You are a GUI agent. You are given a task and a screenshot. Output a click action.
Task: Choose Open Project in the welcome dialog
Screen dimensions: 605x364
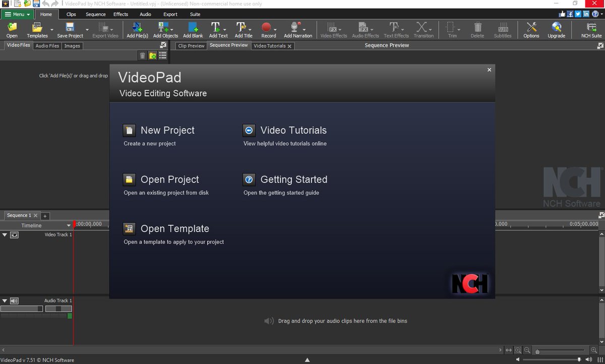point(161,179)
